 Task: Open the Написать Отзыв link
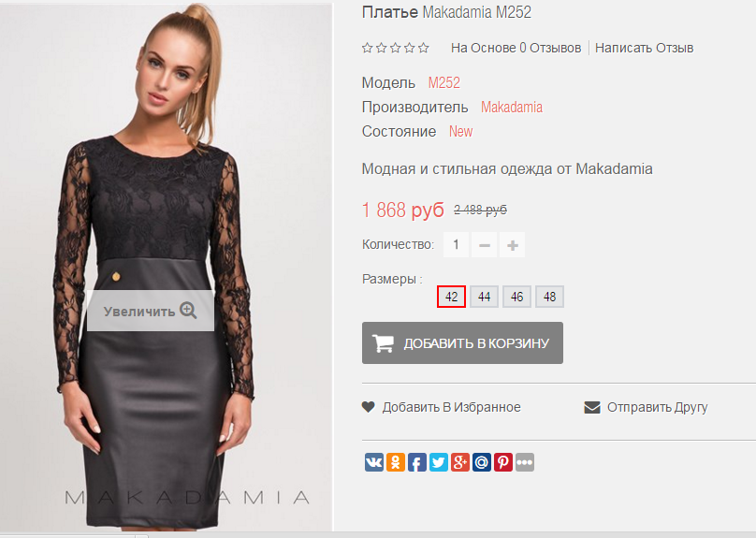[x=644, y=48]
